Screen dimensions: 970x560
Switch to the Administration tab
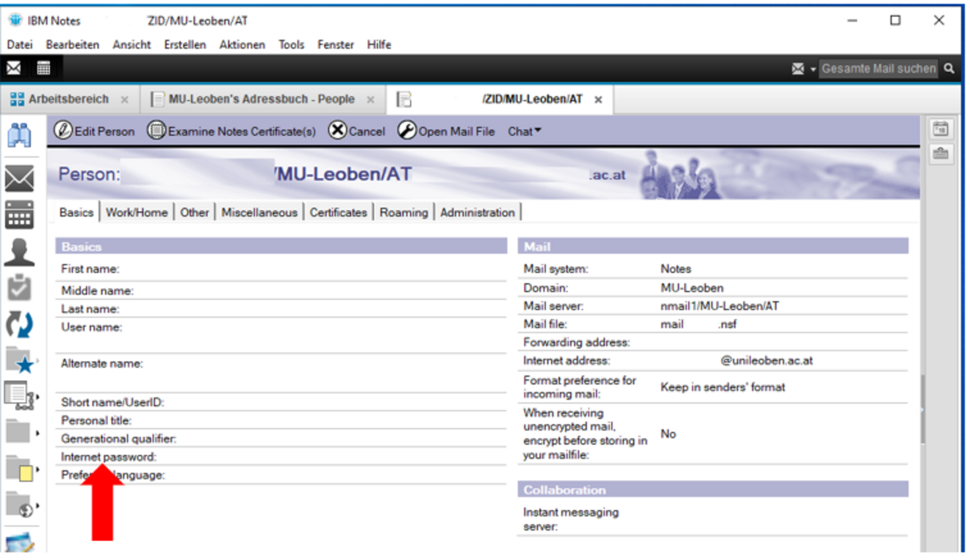click(477, 212)
